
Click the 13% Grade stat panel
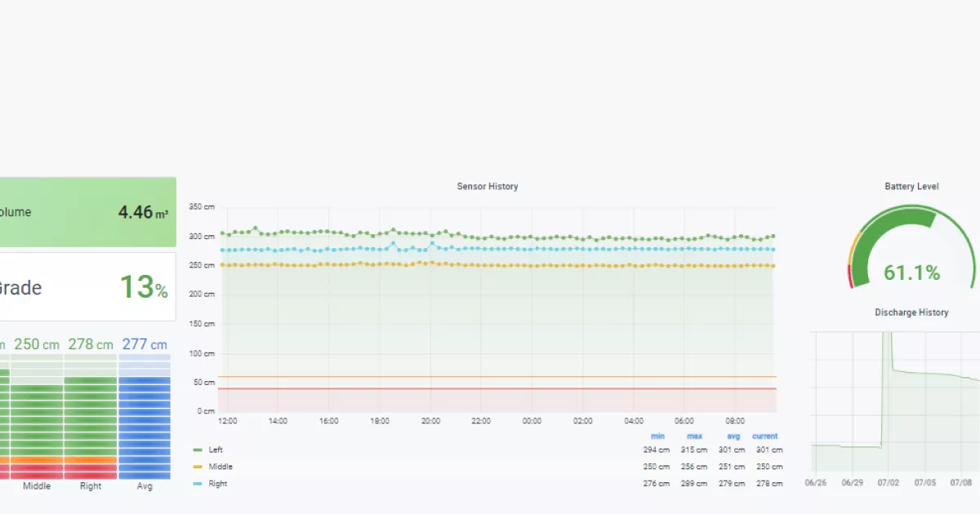(x=87, y=287)
